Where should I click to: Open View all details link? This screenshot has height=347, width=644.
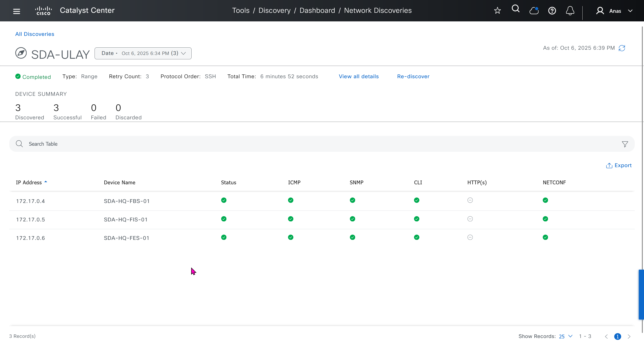point(358,77)
